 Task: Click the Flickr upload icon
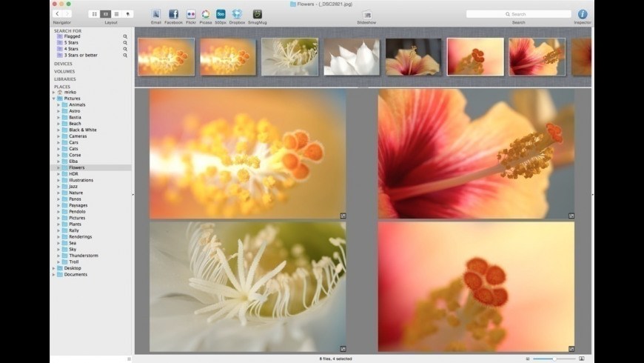(191, 14)
